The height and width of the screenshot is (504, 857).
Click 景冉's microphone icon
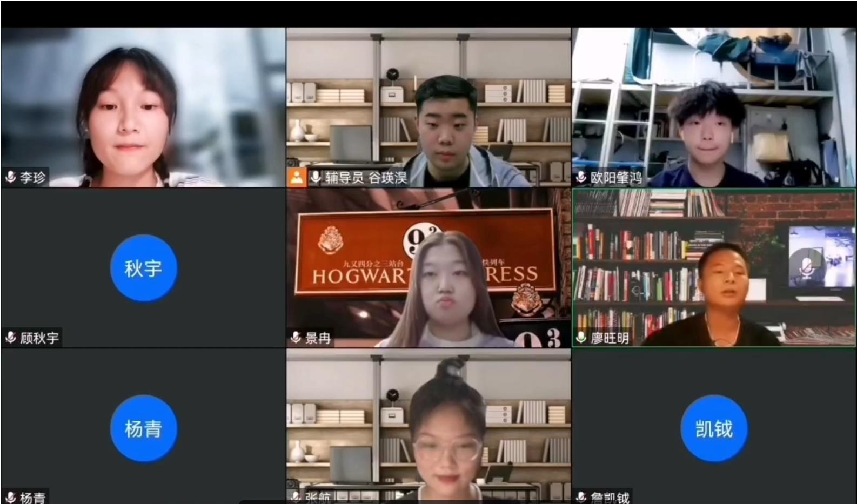click(x=296, y=338)
